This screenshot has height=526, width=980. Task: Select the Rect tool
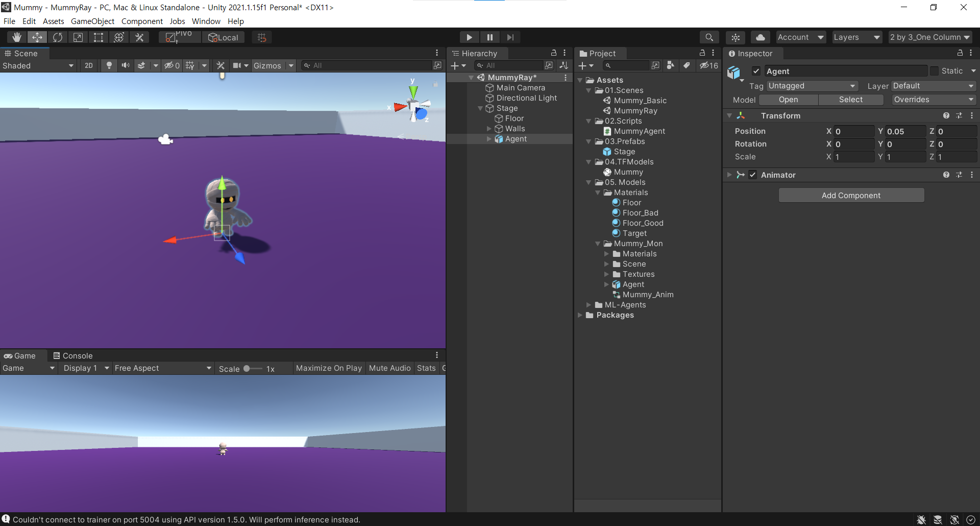click(x=99, y=37)
